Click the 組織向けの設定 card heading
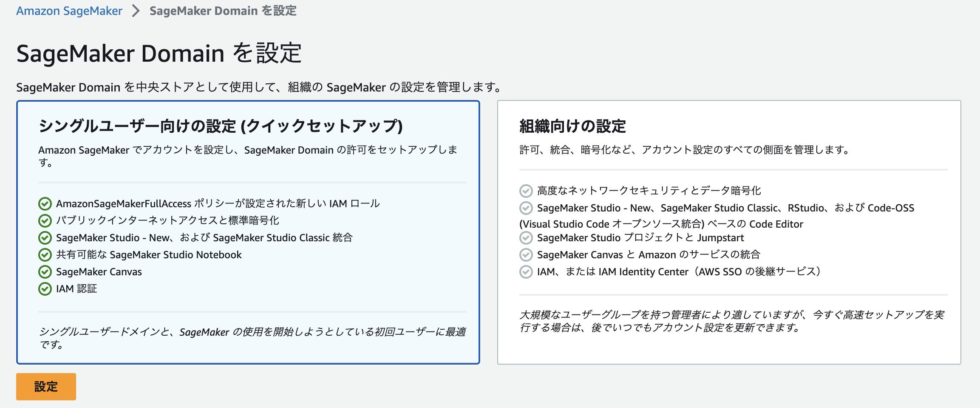 [x=572, y=126]
